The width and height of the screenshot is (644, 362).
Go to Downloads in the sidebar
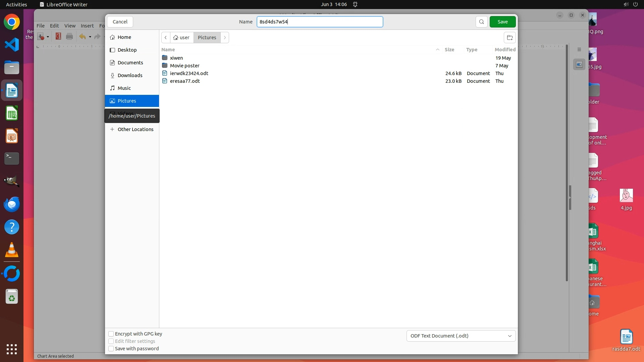(x=130, y=75)
